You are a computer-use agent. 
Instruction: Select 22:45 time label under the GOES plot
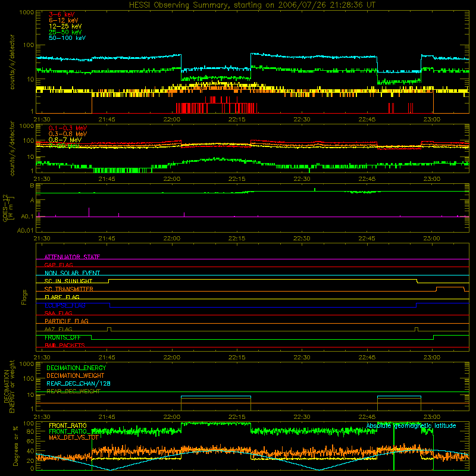tap(367, 239)
